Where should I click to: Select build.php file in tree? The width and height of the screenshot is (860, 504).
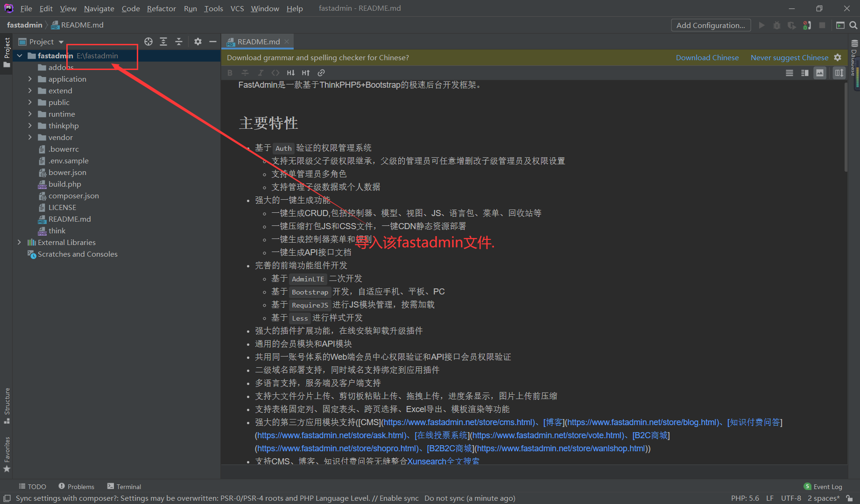(x=64, y=184)
